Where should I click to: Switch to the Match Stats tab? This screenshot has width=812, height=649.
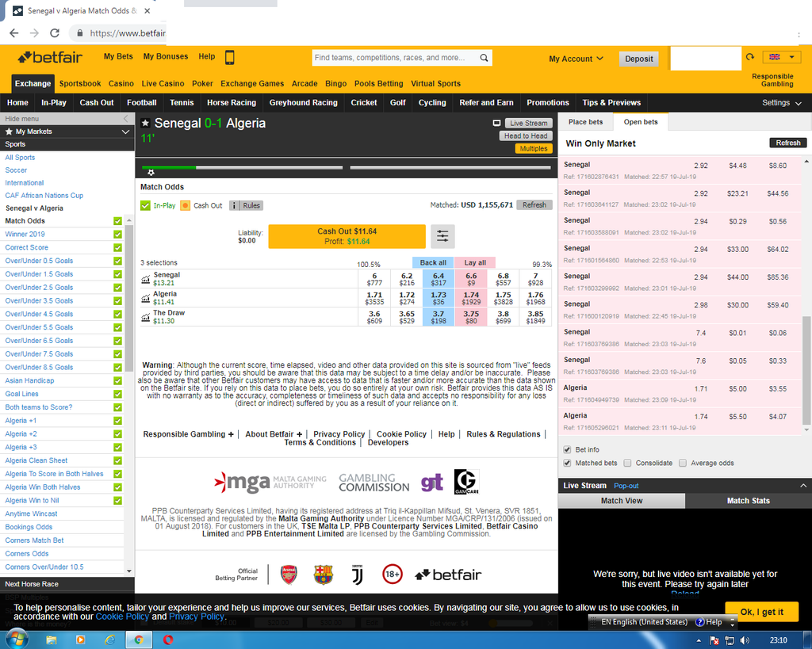pos(749,501)
